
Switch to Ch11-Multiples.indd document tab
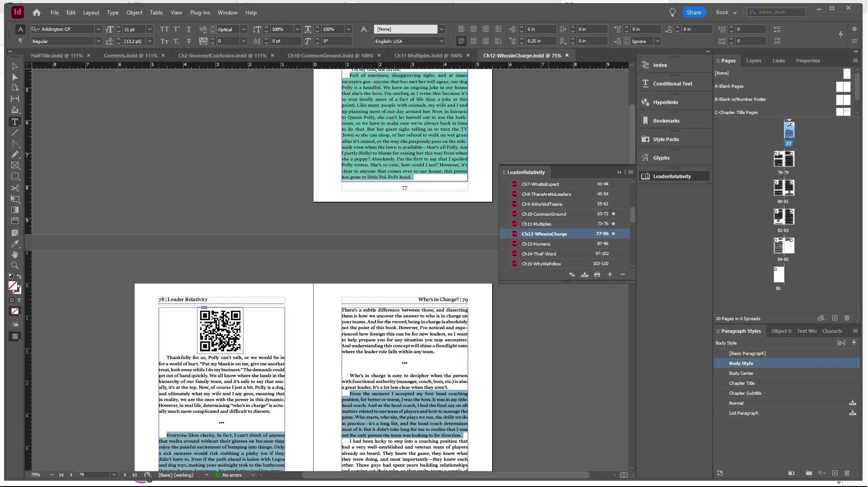point(427,56)
